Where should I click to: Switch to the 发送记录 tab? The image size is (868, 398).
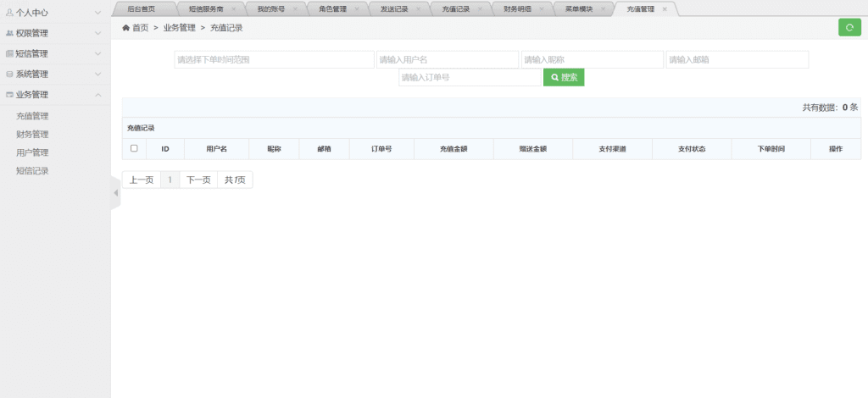click(394, 9)
